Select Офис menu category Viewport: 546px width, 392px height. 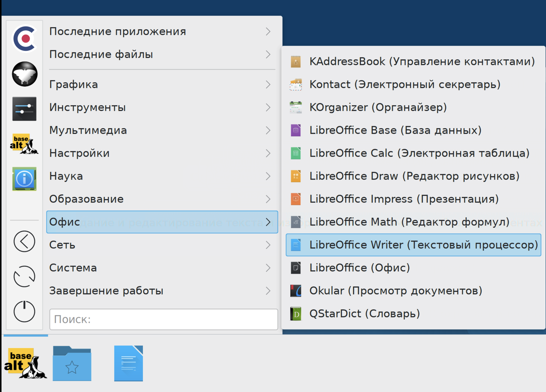(163, 221)
